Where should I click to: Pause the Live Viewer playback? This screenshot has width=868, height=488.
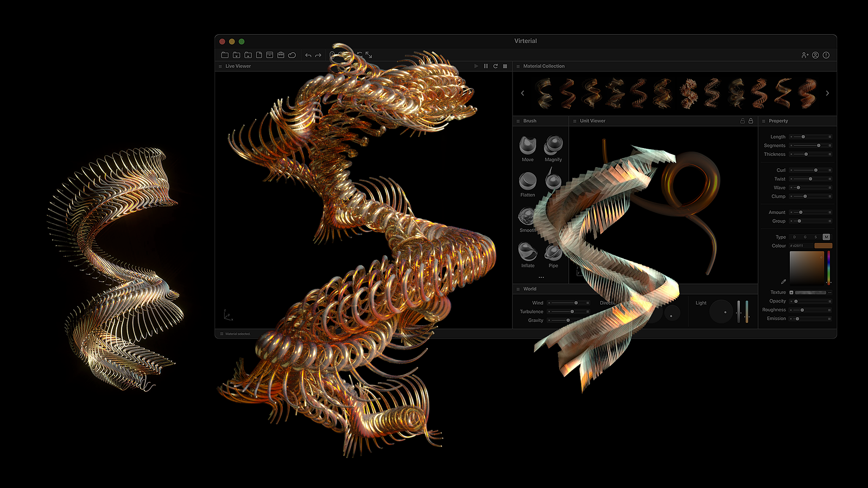[486, 66]
